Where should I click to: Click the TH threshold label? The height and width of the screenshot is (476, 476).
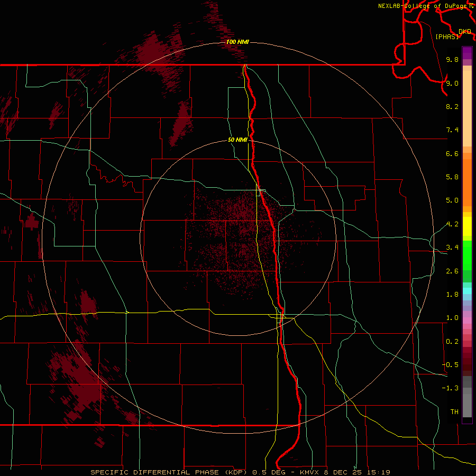454,412
